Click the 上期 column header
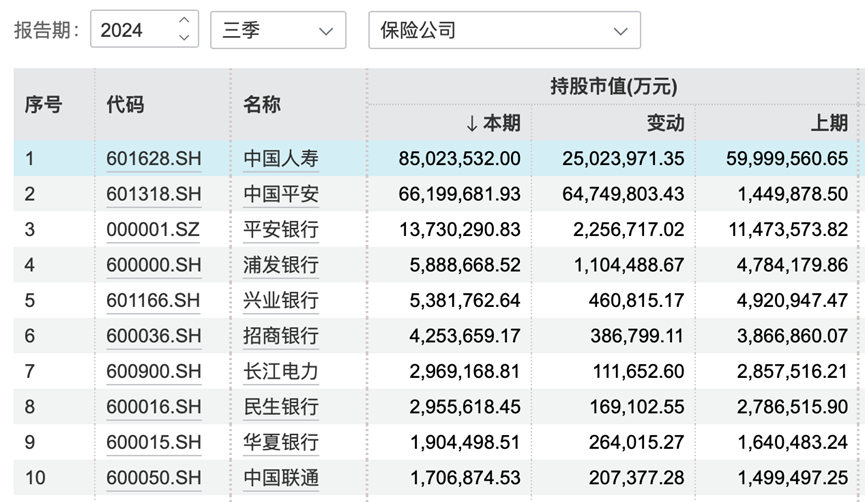865x502 pixels. pyautogui.click(x=829, y=123)
